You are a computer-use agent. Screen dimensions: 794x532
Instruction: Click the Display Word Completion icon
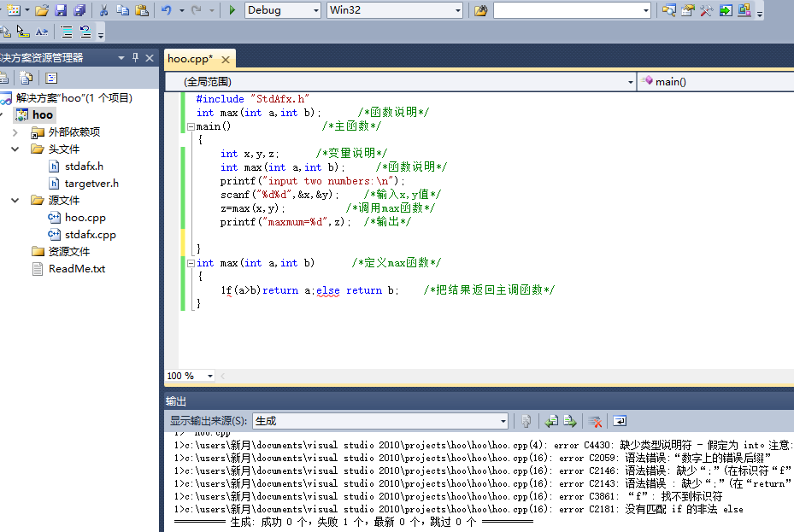pos(42,32)
